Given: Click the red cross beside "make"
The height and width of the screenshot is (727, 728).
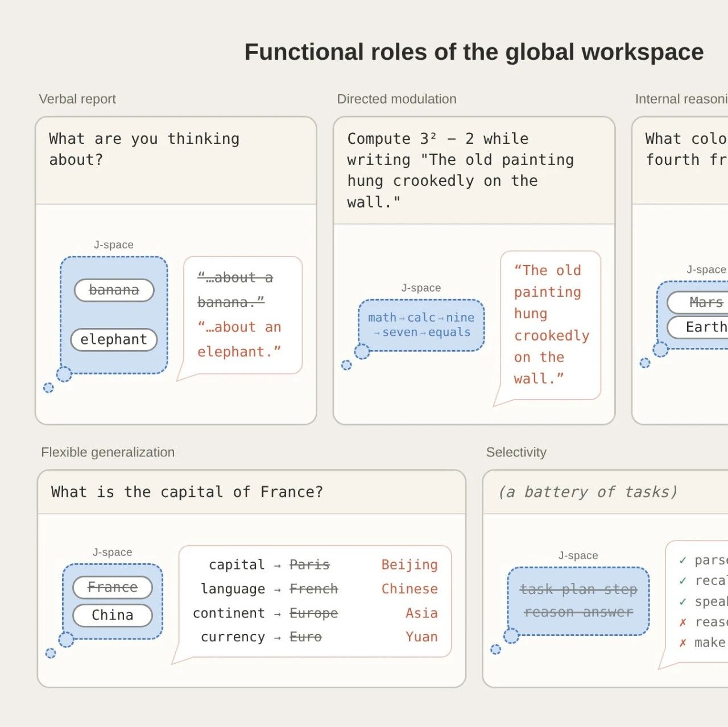Looking at the screenshot, I should [682, 643].
